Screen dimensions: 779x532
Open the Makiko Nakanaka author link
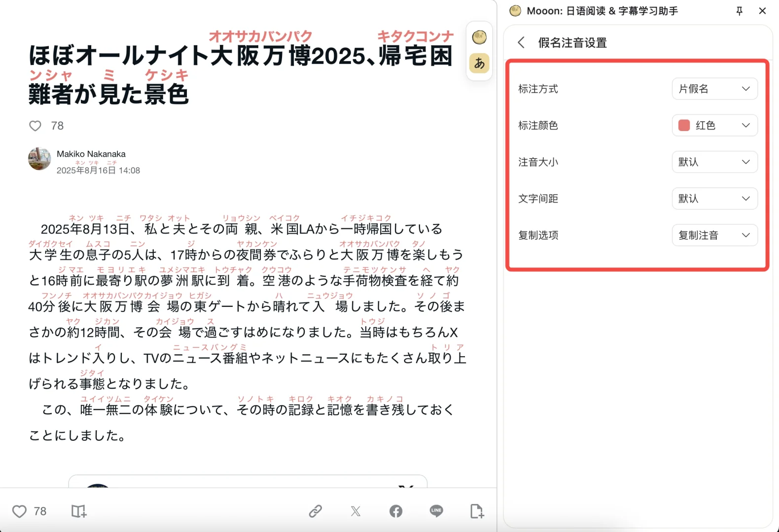coord(91,154)
